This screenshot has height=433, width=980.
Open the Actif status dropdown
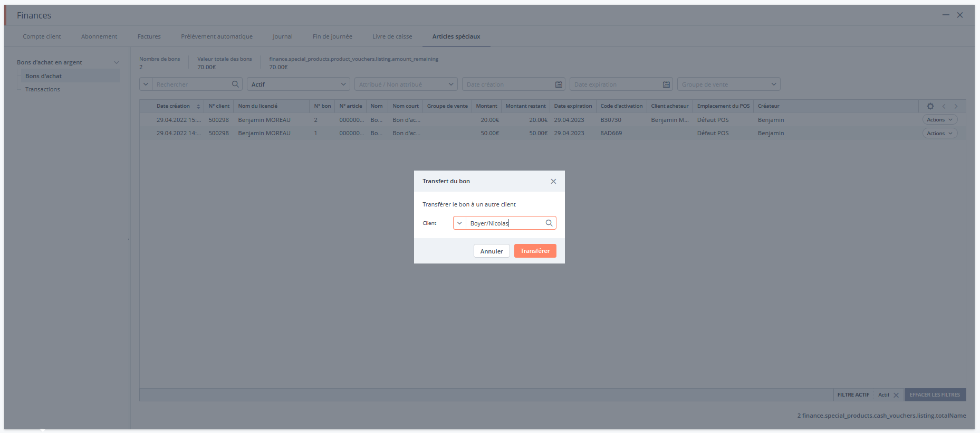tap(298, 84)
